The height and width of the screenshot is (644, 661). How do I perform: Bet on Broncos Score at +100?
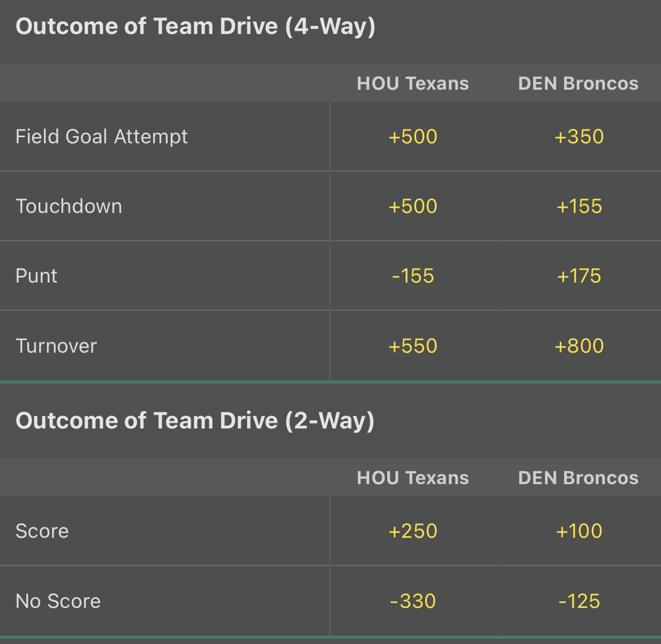click(x=579, y=531)
